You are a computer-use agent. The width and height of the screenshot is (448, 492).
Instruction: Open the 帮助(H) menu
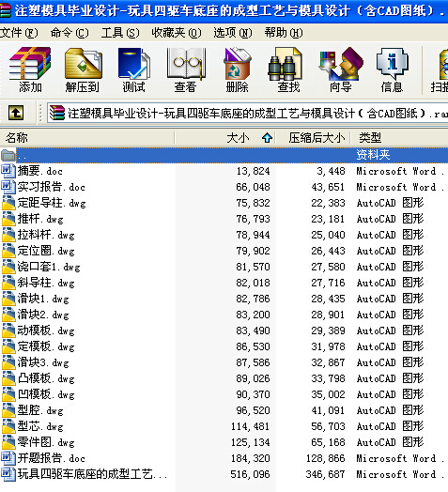pos(284,33)
